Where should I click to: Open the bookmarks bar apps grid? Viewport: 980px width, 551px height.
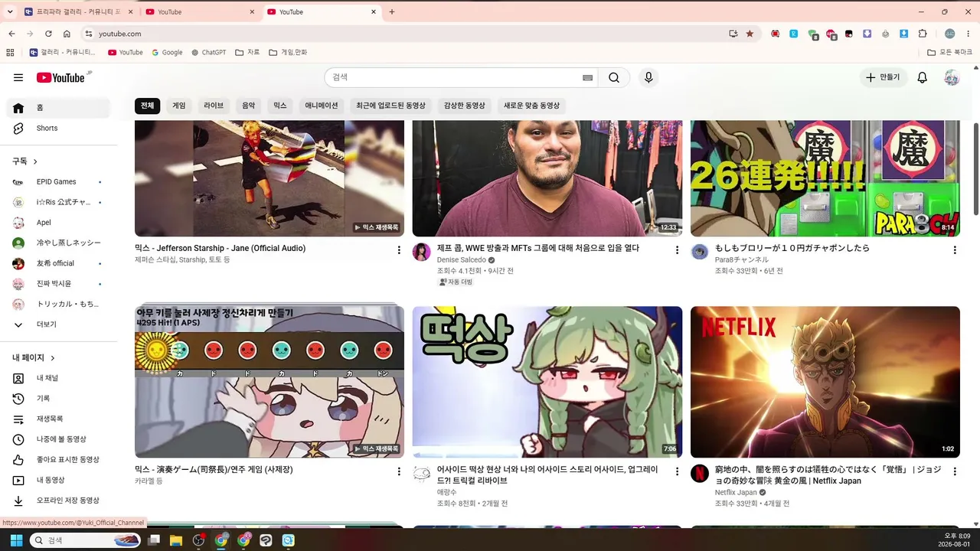point(10,53)
